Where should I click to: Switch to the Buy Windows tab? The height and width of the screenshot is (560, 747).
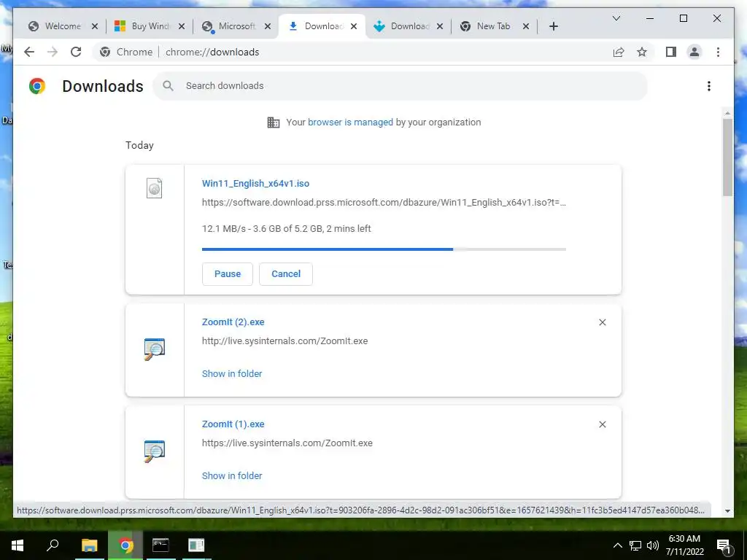pyautogui.click(x=150, y=26)
